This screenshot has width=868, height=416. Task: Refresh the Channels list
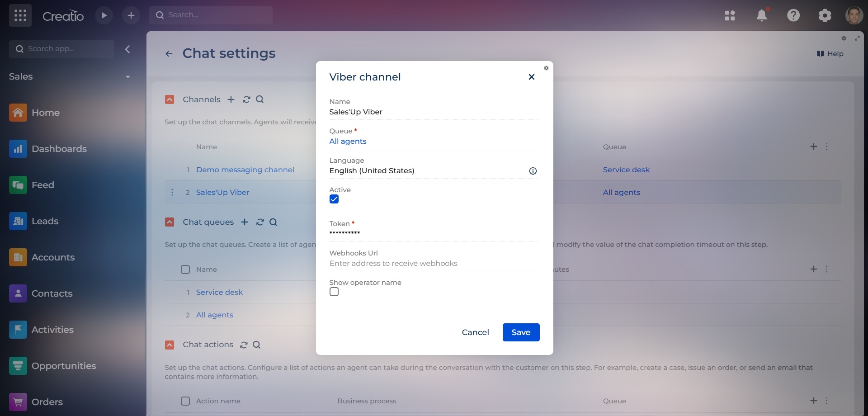(x=246, y=99)
